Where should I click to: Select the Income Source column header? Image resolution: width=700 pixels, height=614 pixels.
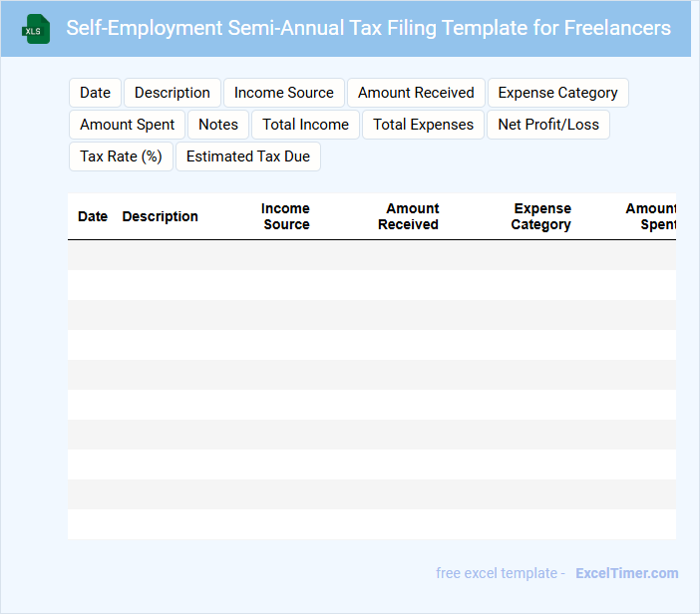click(x=286, y=216)
